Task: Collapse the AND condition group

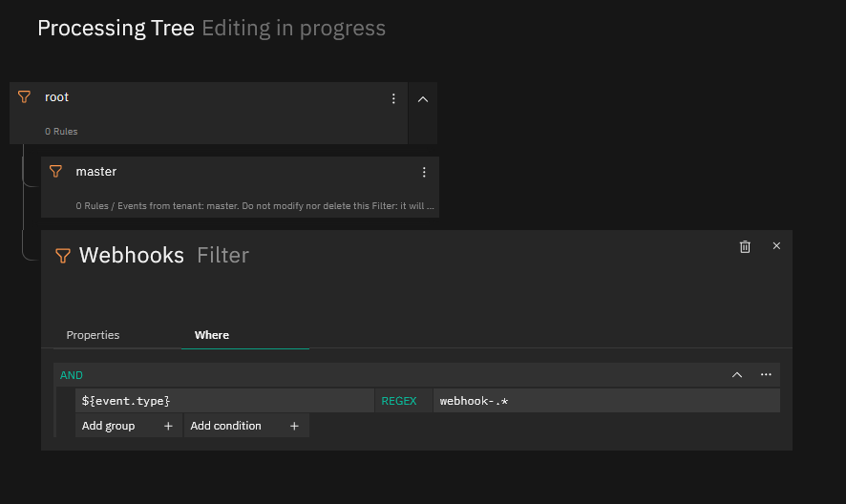Action: (x=737, y=375)
